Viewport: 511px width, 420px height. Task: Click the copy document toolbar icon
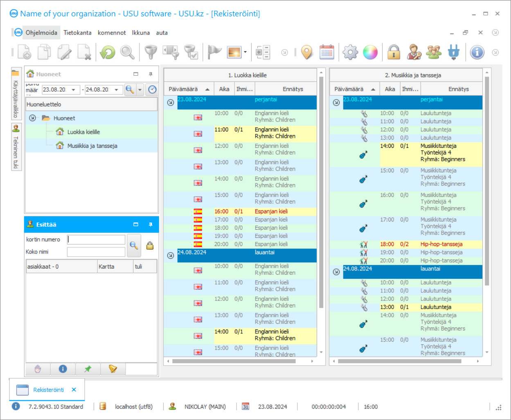click(x=44, y=52)
